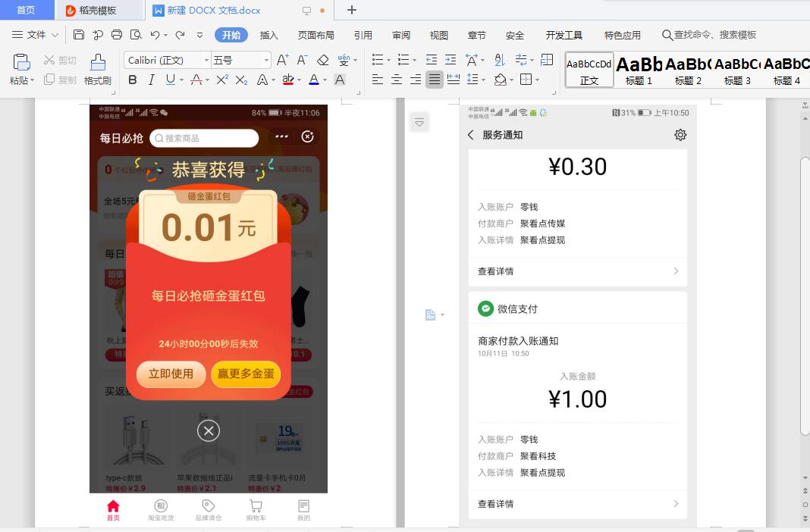Screen dimensions: 810x532
Task: Switch to the 视图 tab
Action: point(438,35)
